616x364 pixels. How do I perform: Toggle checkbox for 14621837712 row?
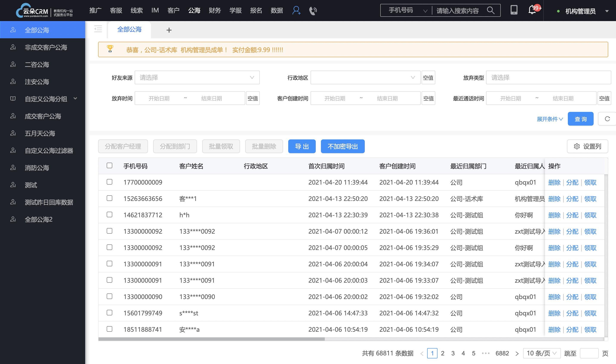click(110, 214)
